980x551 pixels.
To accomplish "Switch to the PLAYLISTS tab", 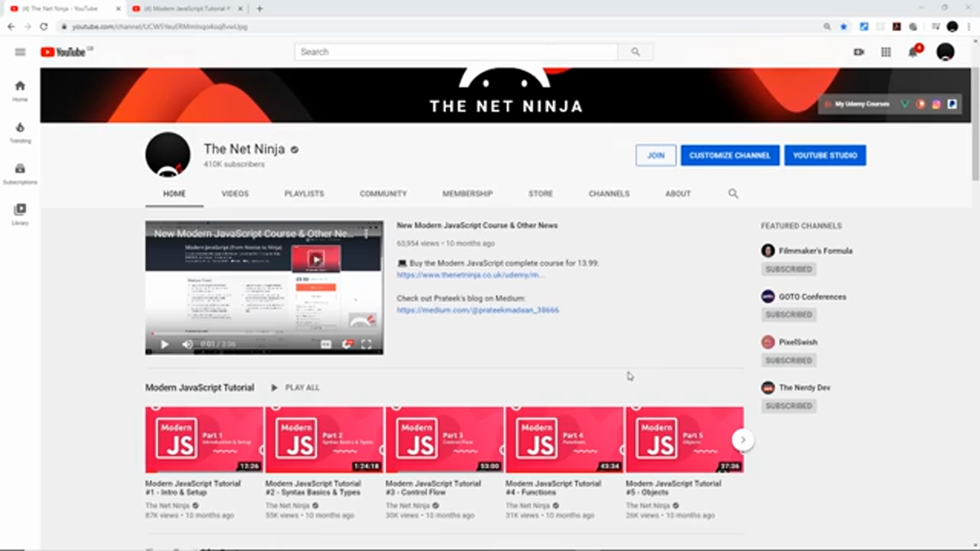I will coord(304,194).
